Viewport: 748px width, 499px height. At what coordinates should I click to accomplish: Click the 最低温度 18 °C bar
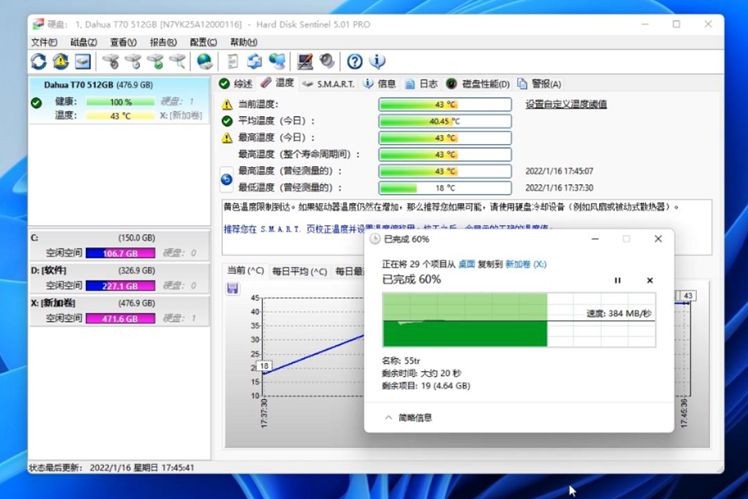click(445, 188)
